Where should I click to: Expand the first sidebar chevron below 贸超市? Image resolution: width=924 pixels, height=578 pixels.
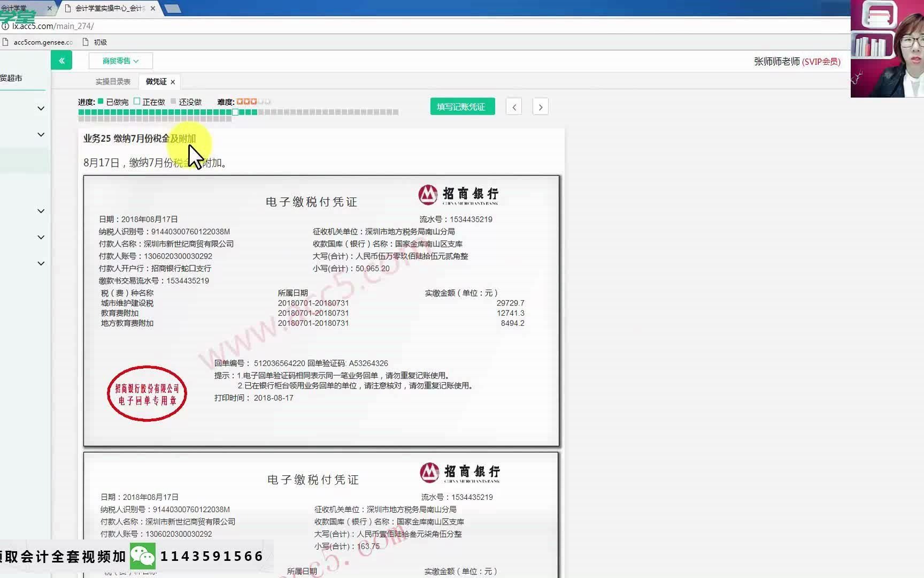tap(41, 109)
